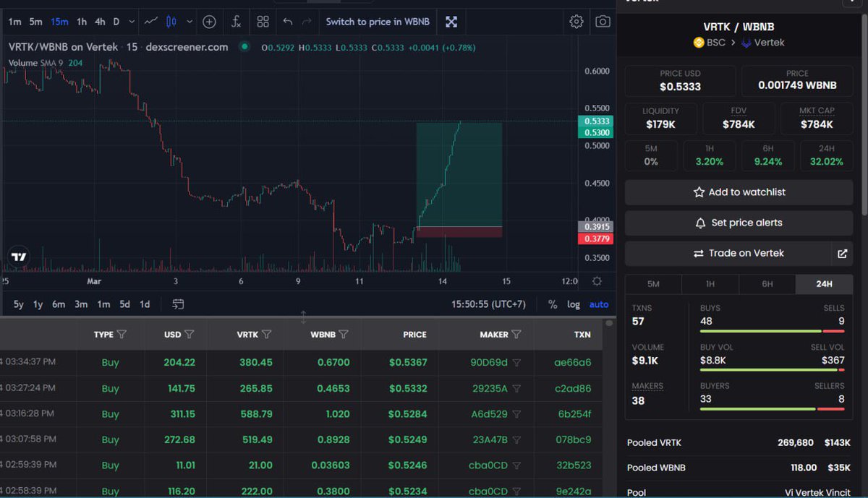
Task: Click the TradingView logo on chart
Action: point(19,257)
